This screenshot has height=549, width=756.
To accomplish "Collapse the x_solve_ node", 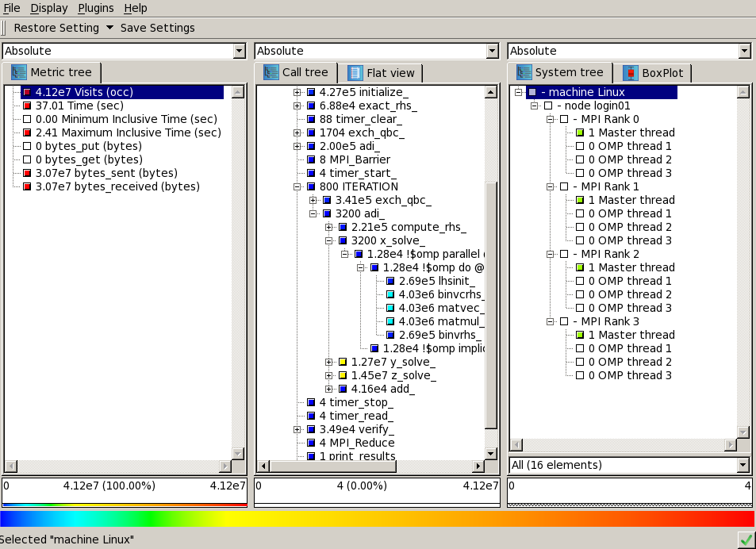I will point(329,240).
